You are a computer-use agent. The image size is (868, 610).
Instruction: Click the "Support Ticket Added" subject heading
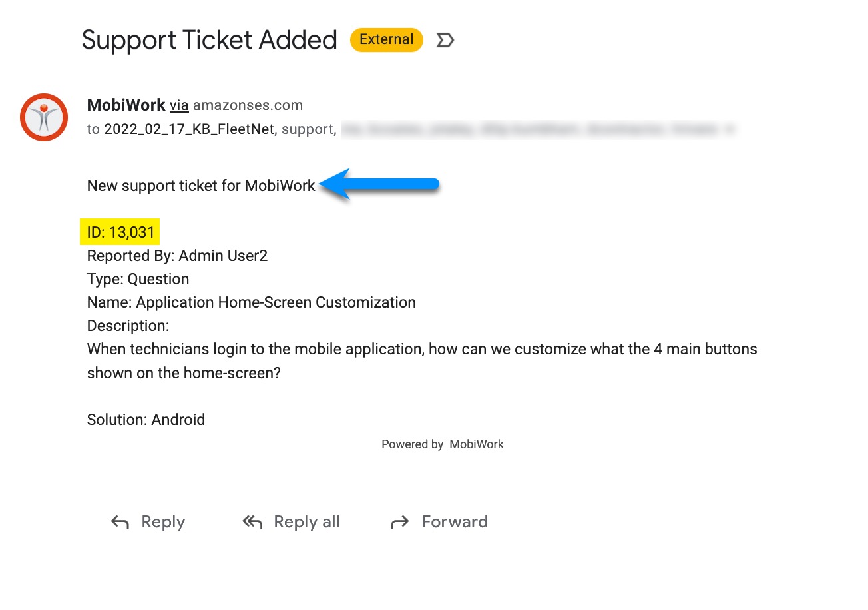[x=210, y=41]
